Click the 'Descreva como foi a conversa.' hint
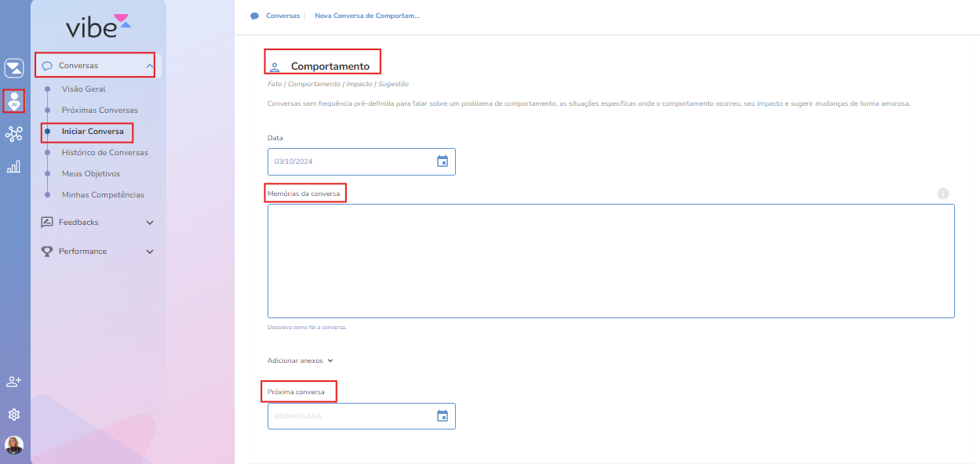Viewport: 980px width, 464px height. pos(307,327)
